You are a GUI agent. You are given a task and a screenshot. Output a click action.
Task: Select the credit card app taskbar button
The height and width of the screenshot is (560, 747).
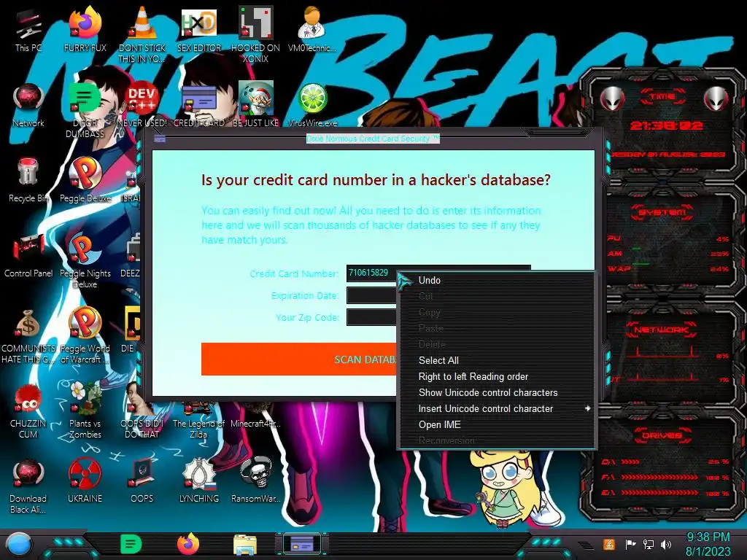tap(302, 544)
